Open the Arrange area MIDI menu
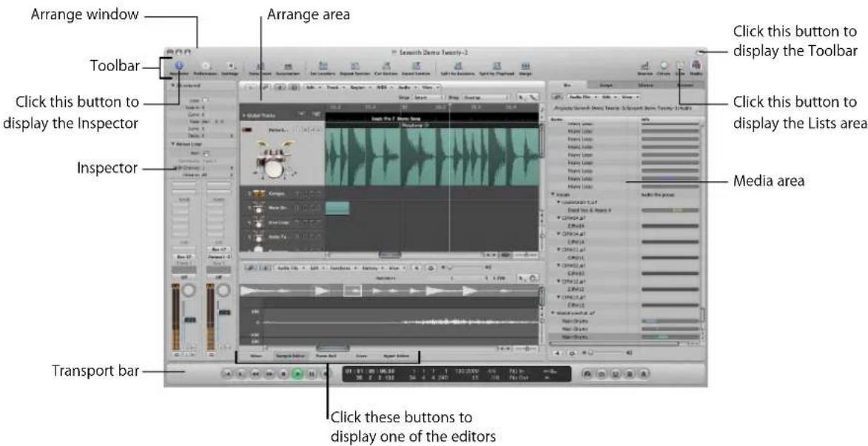 tap(383, 87)
